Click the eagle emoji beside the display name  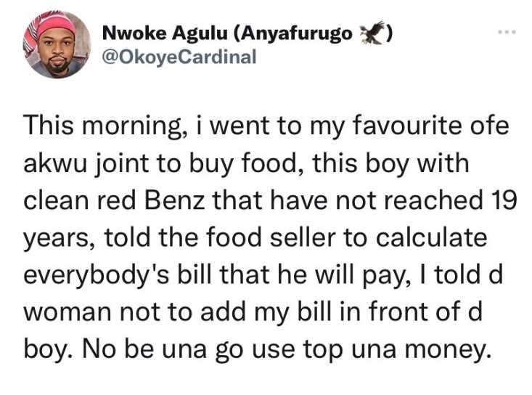pos(373,33)
